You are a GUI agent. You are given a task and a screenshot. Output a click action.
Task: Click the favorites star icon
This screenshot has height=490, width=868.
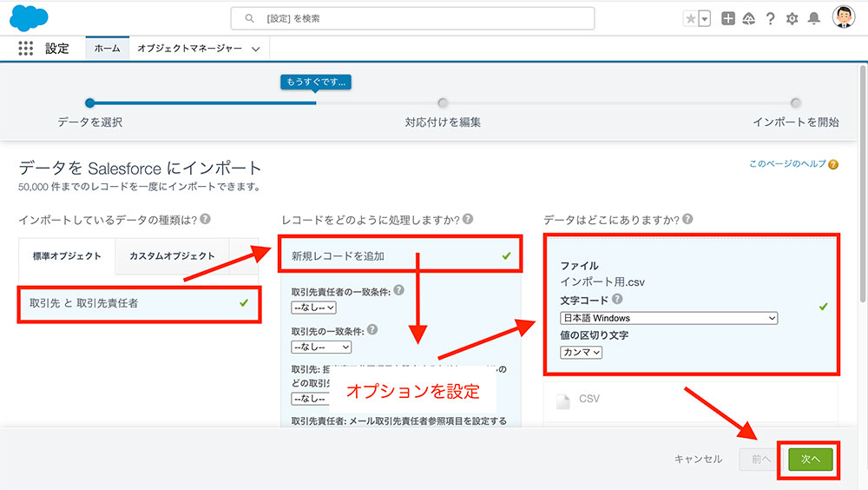point(691,19)
